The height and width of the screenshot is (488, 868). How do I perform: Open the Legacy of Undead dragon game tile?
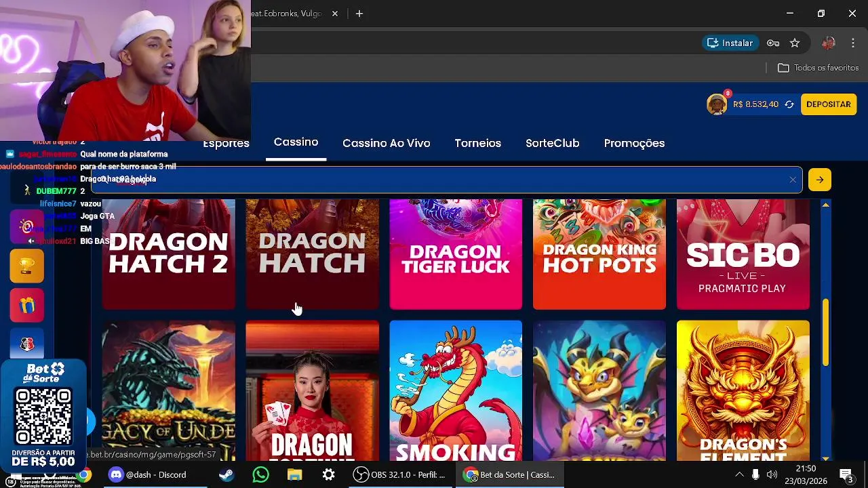(169, 390)
